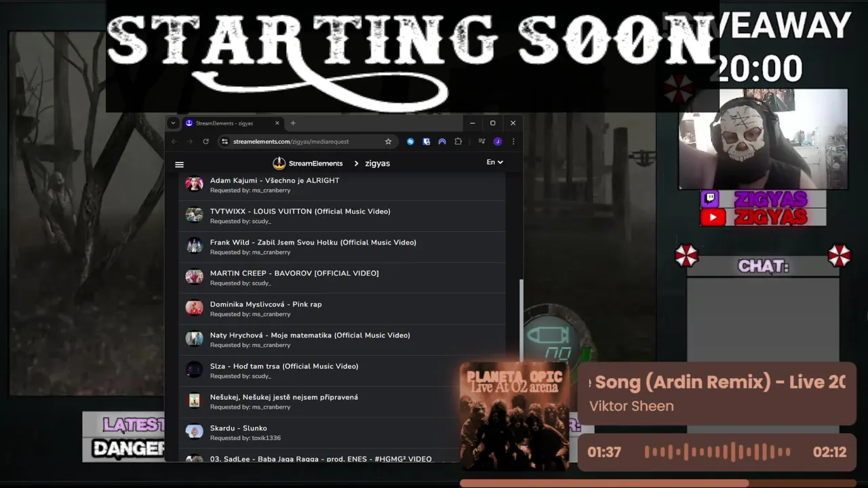Image resolution: width=868 pixels, height=488 pixels.
Task: Expand the browser tab search dropdown
Action: tap(173, 123)
